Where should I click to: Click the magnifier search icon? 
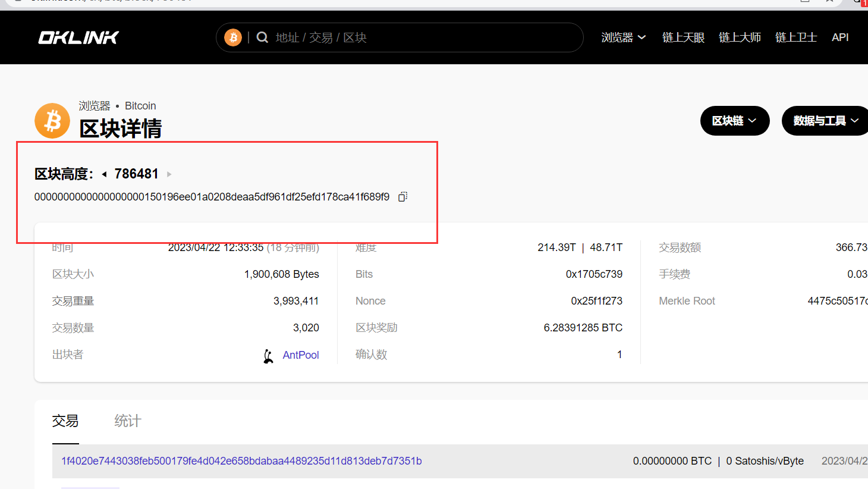[x=262, y=37]
